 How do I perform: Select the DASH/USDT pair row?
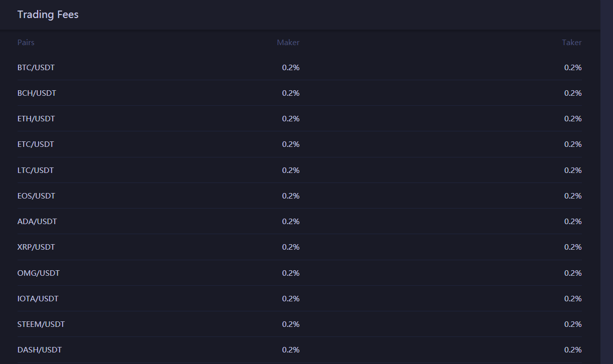coord(299,350)
